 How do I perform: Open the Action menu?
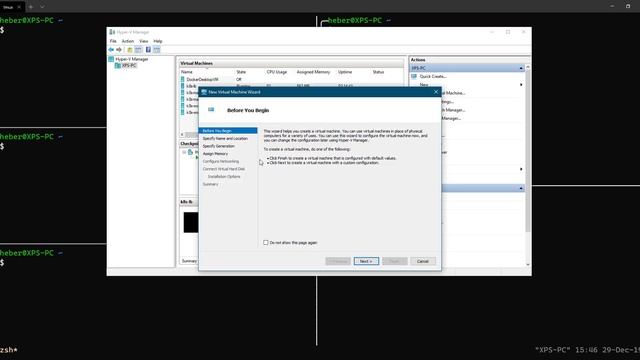(x=128, y=41)
